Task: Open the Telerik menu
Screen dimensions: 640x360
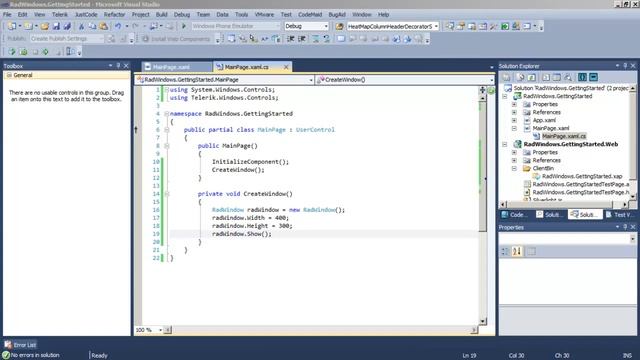Action: tap(60, 14)
